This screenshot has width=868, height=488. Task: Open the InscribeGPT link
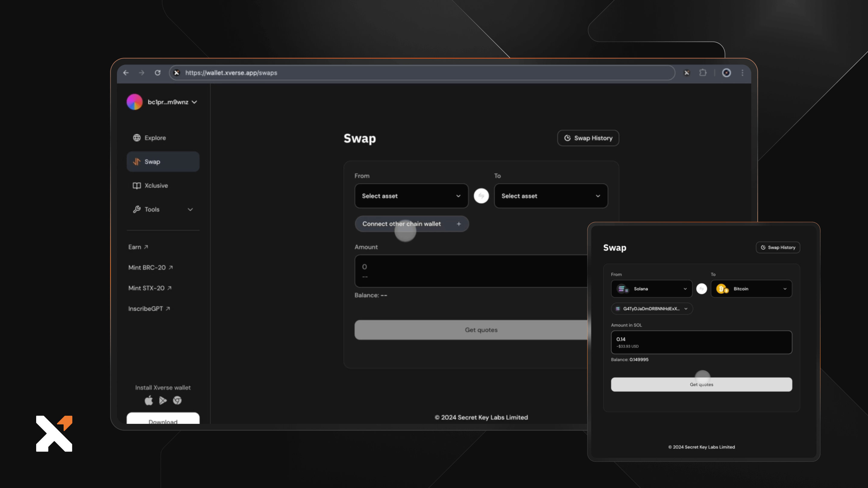149,308
